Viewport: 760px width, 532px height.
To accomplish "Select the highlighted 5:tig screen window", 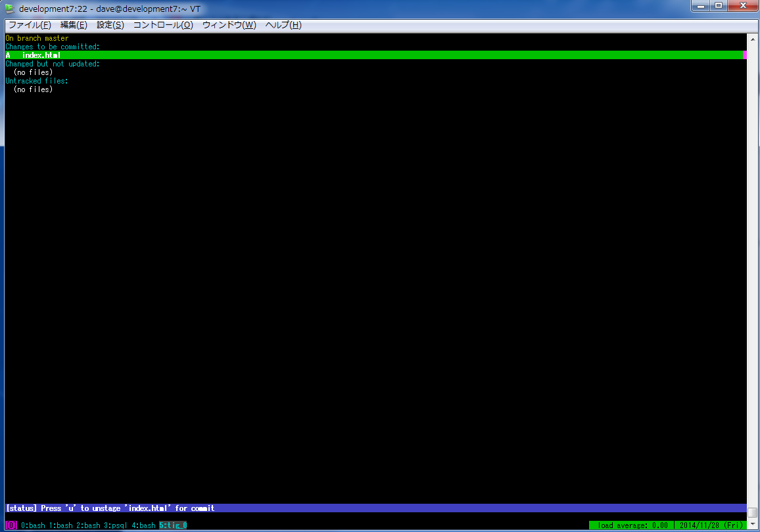I will click(x=173, y=525).
